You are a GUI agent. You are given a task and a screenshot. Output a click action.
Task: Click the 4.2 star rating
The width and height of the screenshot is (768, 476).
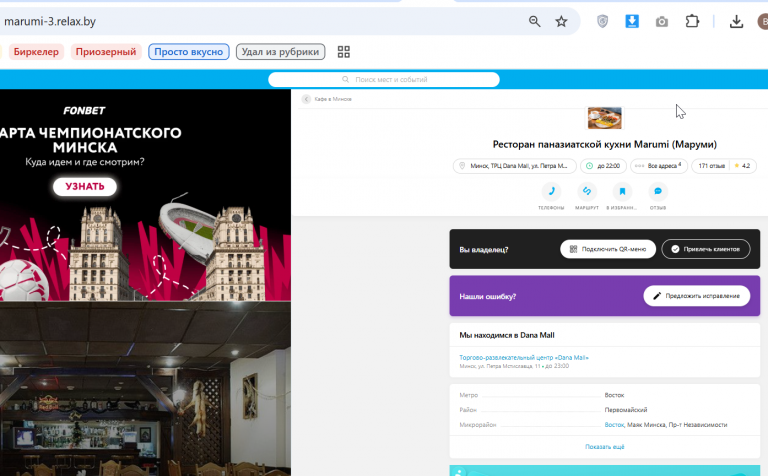click(742, 166)
